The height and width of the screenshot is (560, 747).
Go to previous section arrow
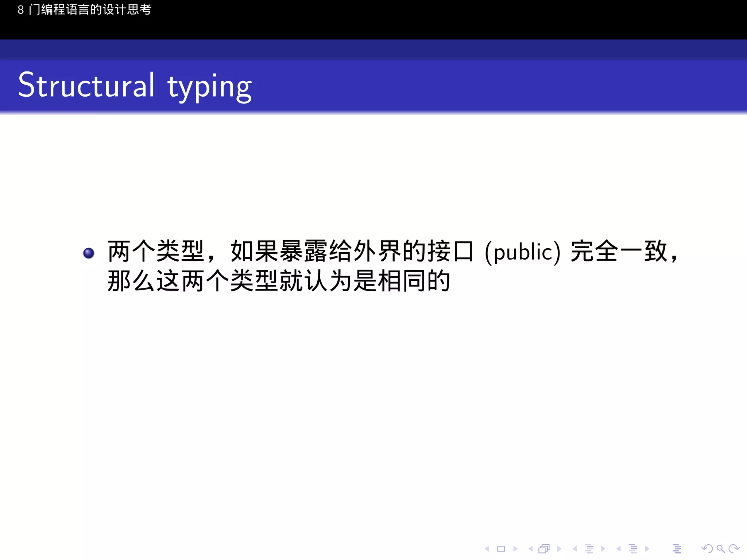click(x=619, y=549)
